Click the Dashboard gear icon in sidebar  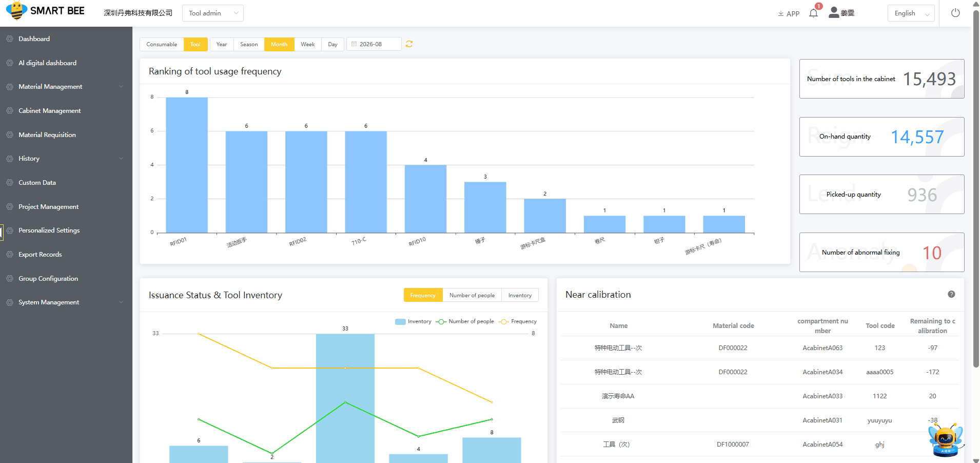coord(10,39)
